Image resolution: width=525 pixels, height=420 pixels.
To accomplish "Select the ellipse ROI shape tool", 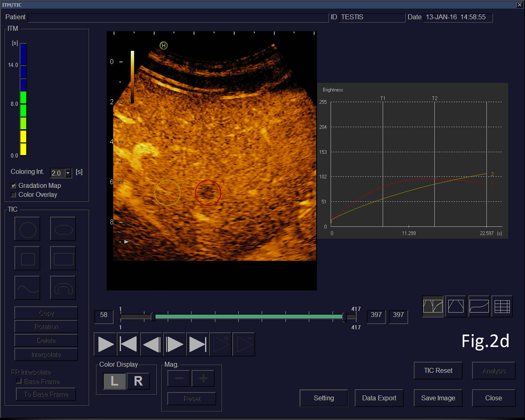I will pyautogui.click(x=63, y=229).
